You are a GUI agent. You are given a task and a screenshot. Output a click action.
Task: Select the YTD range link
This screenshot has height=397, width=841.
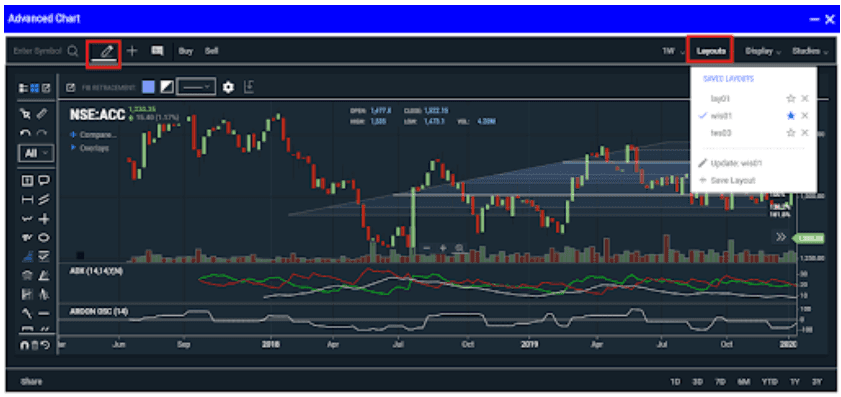coord(770,382)
